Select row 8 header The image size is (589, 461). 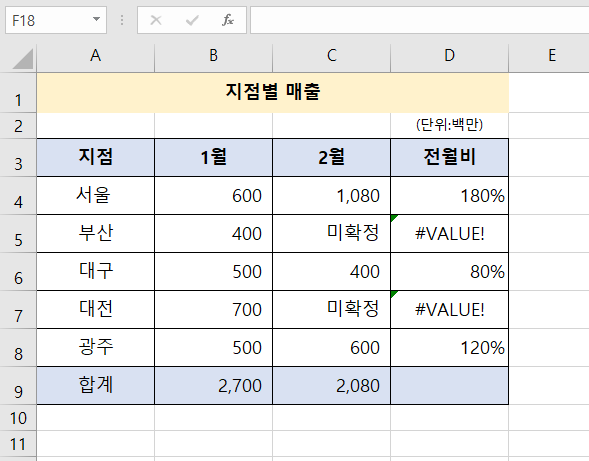click(x=18, y=348)
